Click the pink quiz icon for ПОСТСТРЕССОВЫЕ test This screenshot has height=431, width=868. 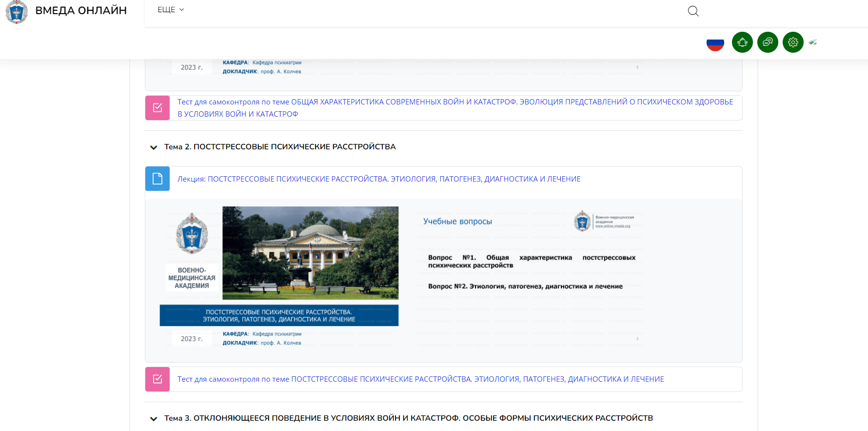point(158,379)
